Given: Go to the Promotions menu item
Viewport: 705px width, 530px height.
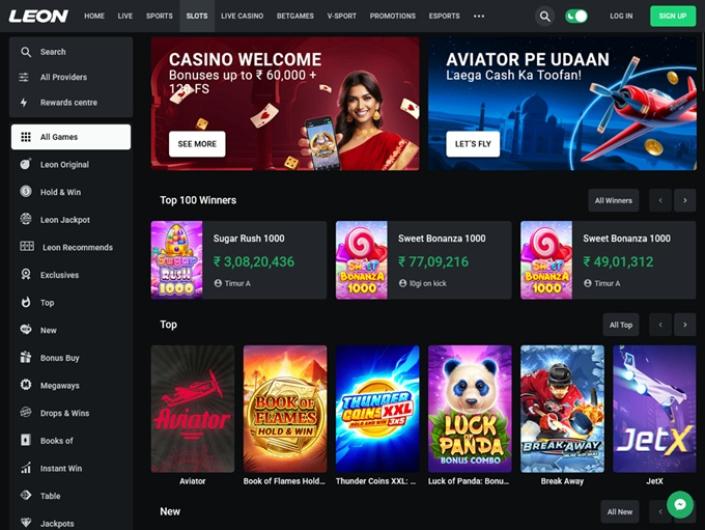Looking at the screenshot, I should pos(393,16).
